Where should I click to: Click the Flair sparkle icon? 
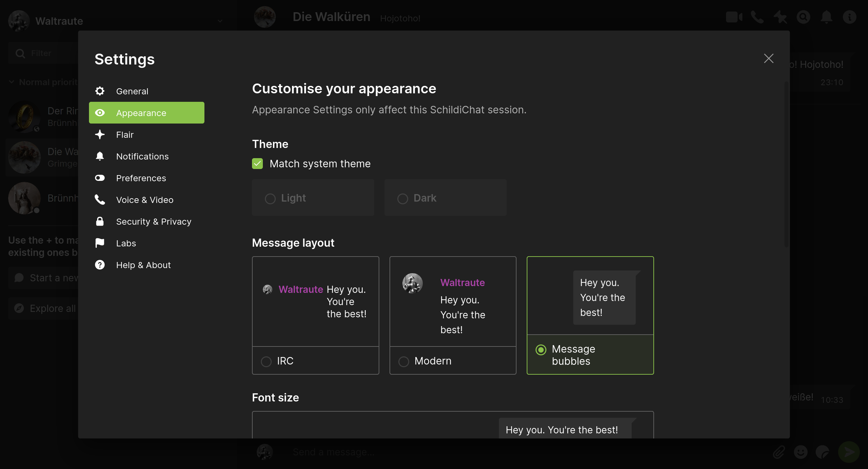(100, 134)
